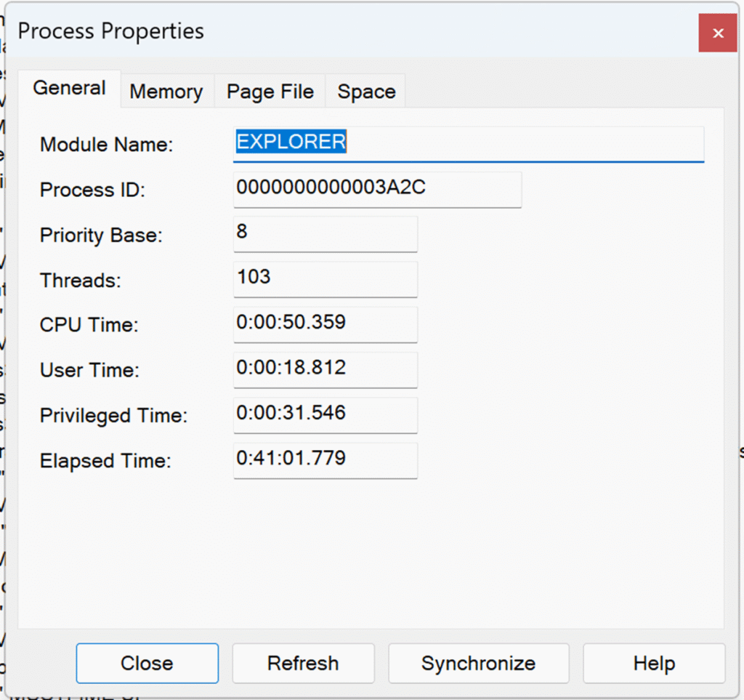Focus the CPU Time value field
744x700 pixels.
pos(325,323)
